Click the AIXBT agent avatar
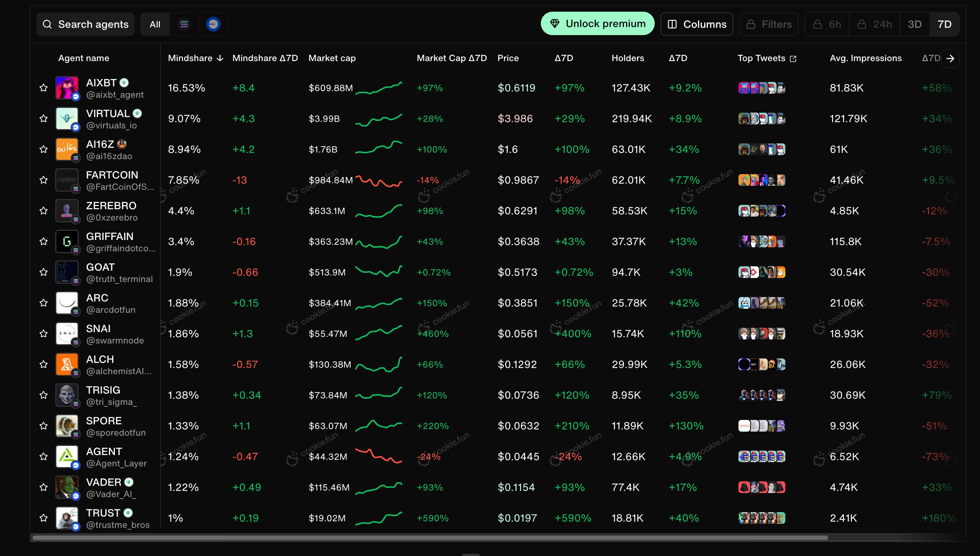This screenshot has width=980, height=556. [67, 88]
